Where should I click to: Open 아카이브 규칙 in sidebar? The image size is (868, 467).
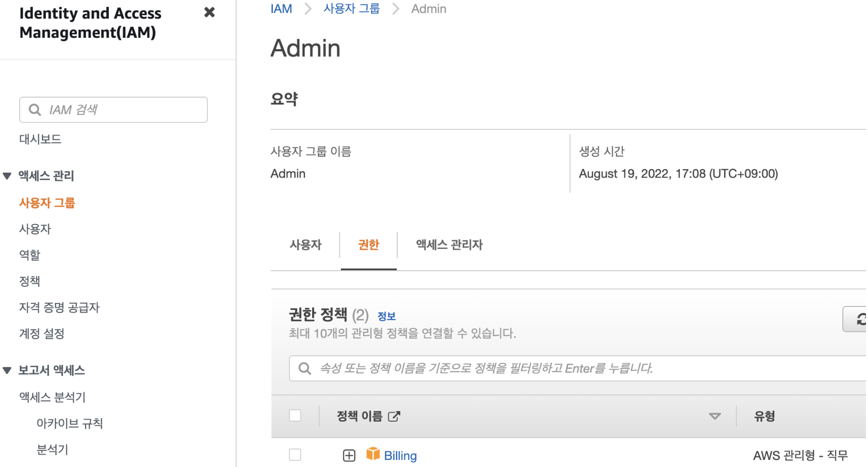[69, 423]
